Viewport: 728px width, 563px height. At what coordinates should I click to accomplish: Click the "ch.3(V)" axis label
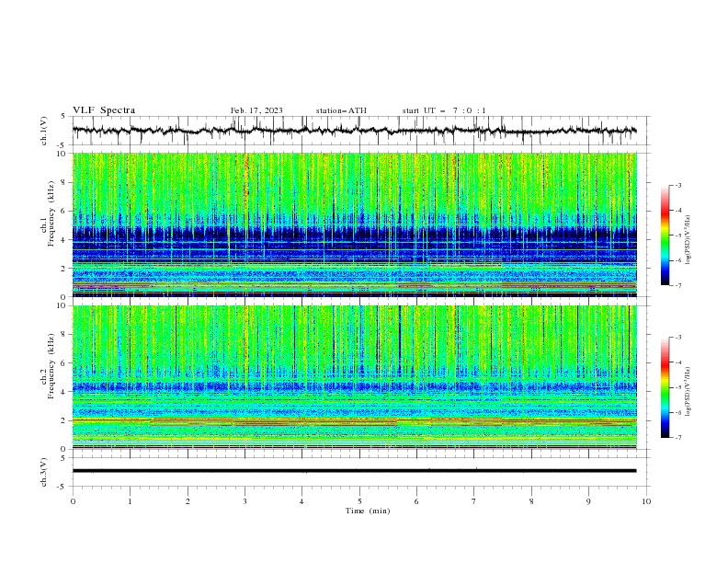(44, 472)
